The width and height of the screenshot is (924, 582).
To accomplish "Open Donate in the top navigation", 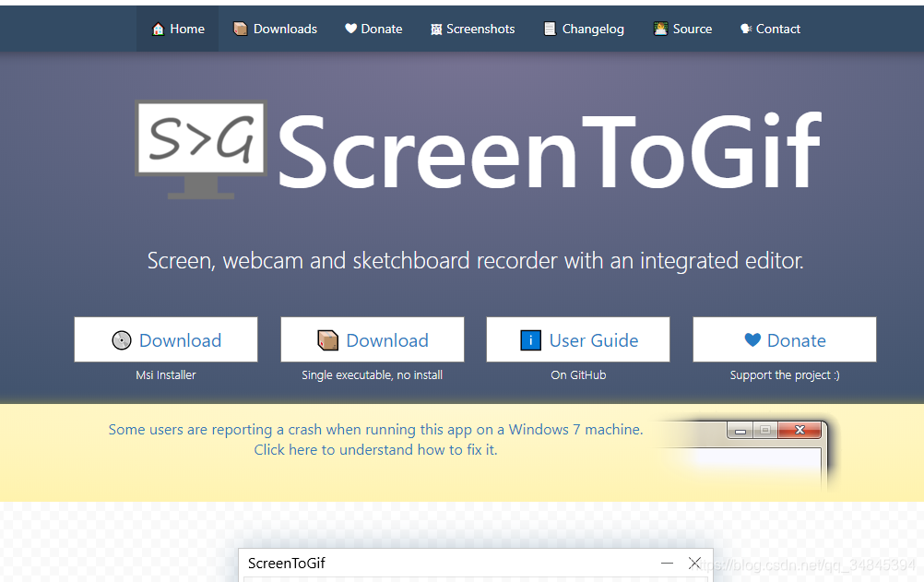I will pos(373,29).
